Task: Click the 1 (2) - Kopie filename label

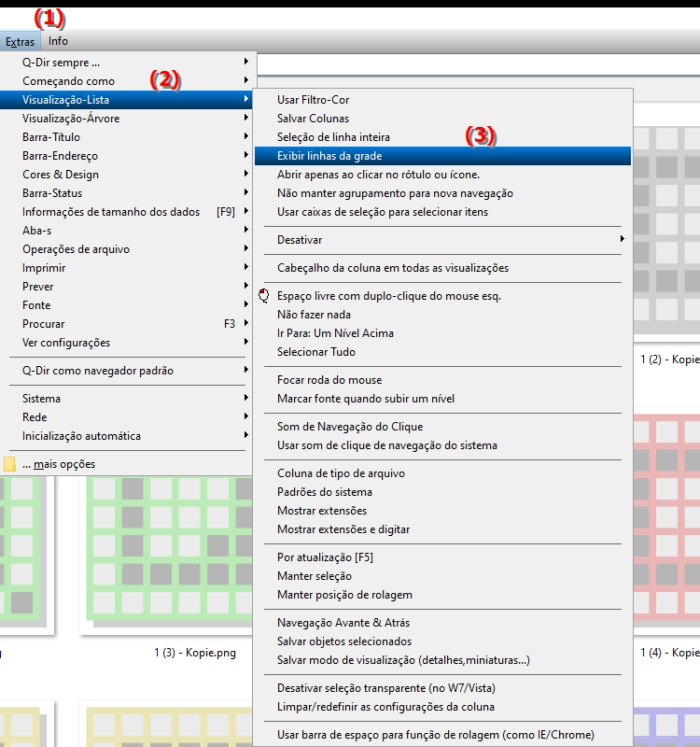Action: (x=670, y=359)
